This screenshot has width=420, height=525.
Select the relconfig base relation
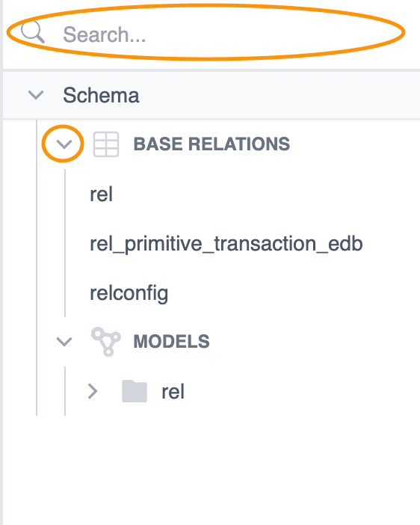coord(129,294)
